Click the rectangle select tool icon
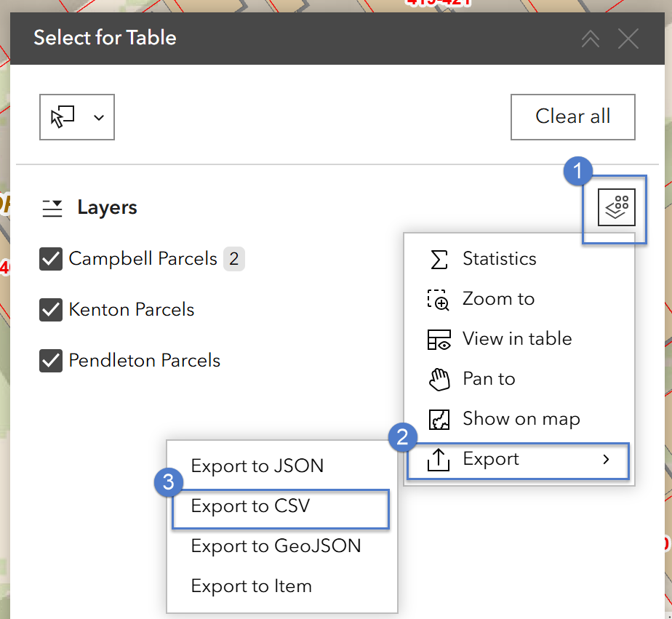The image size is (672, 619). [63, 116]
